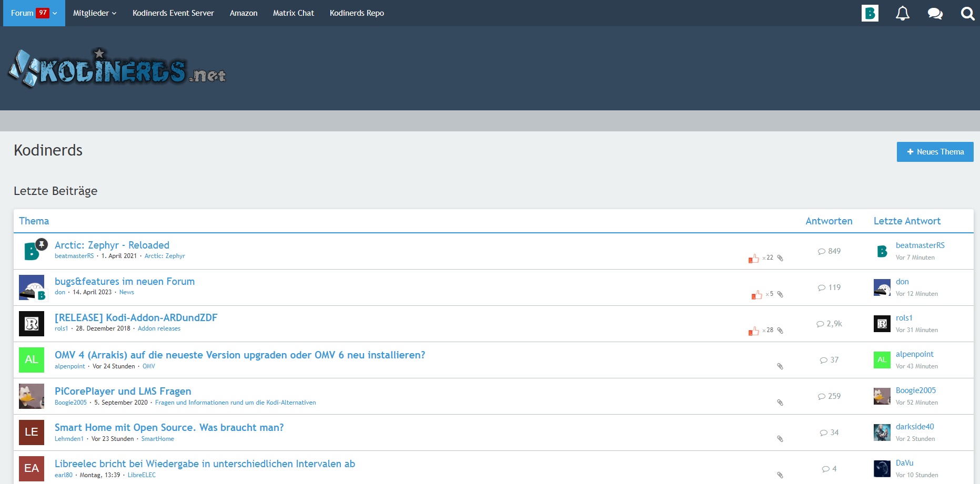980x484 pixels.
Task: Click last-reply avatar of DaVu
Action: (x=882, y=469)
